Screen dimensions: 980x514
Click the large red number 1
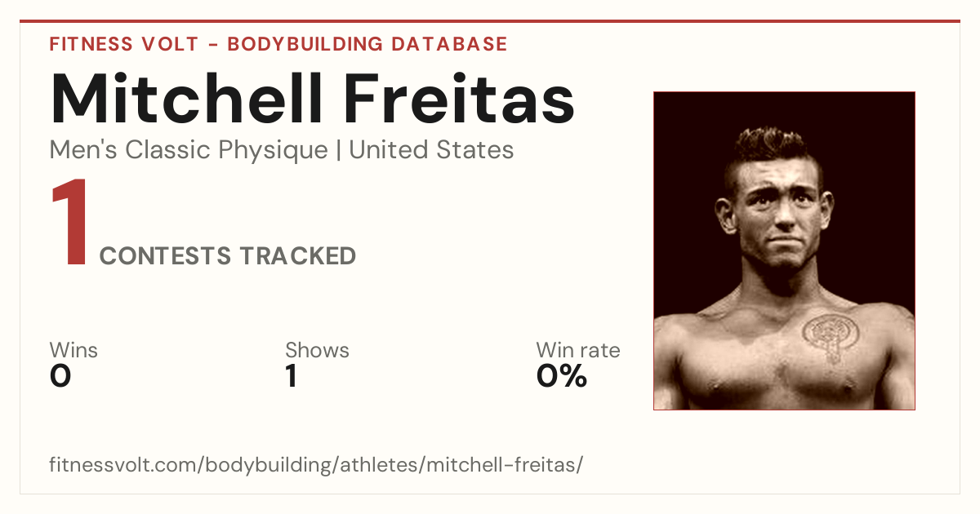click(69, 224)
